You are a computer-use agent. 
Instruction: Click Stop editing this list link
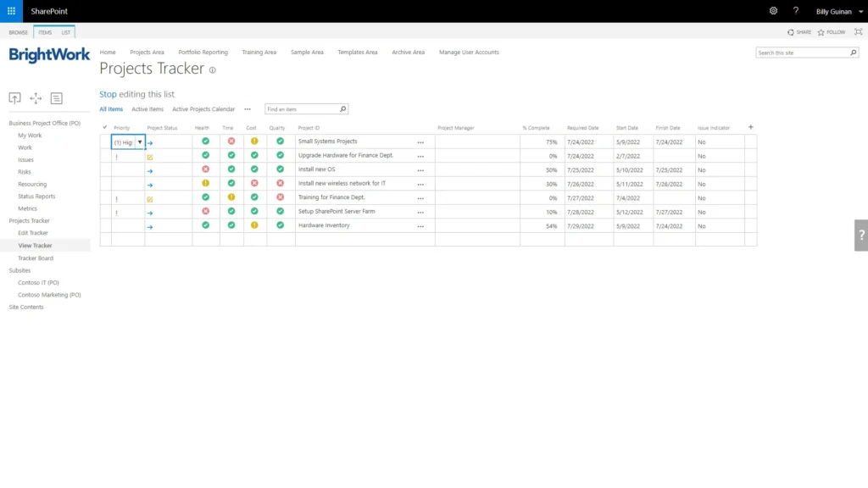(x=136, y=94)
